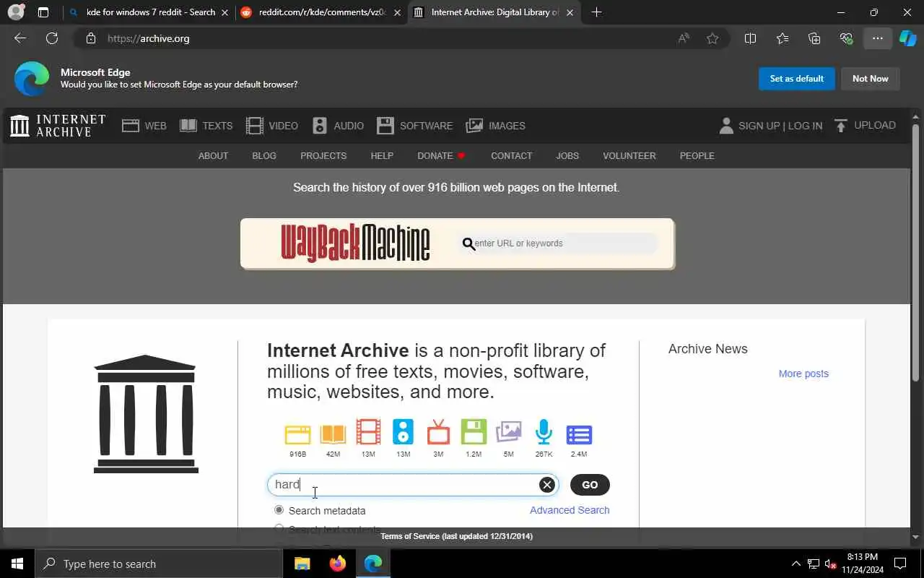Viewport: 924px width, 578px height.
Task: Click the red film icon labeled 13M
Action: (x=368, y=432)
